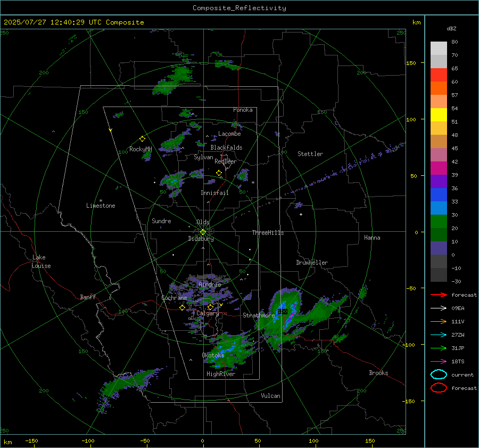The height and width of the screenshot is (448, 479).
Task: Click the RockyMH label
Action: pos(141,149)
